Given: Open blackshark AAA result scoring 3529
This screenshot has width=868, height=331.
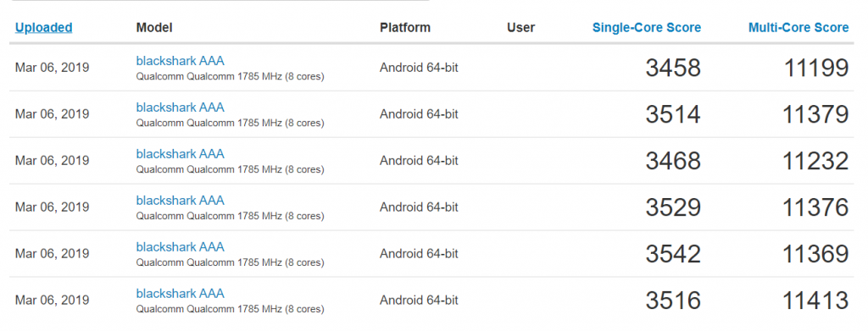Looking at the screenshot, I should 181,200.
